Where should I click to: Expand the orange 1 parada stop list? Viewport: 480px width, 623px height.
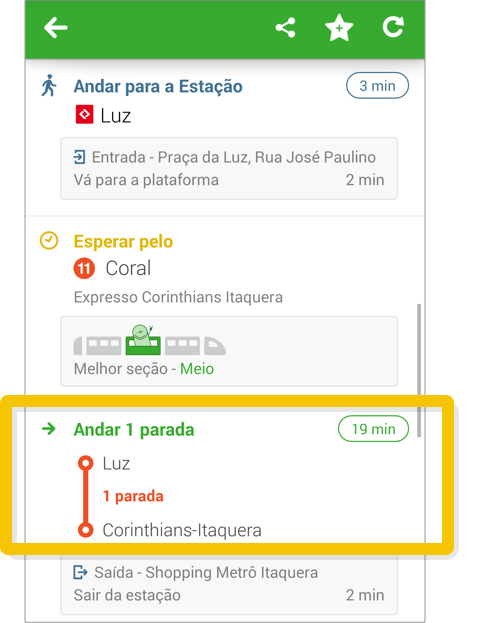pos(133,496)
